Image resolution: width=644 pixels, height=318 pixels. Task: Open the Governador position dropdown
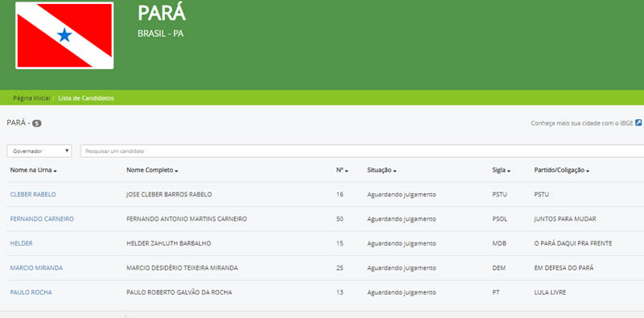(39, 151)
